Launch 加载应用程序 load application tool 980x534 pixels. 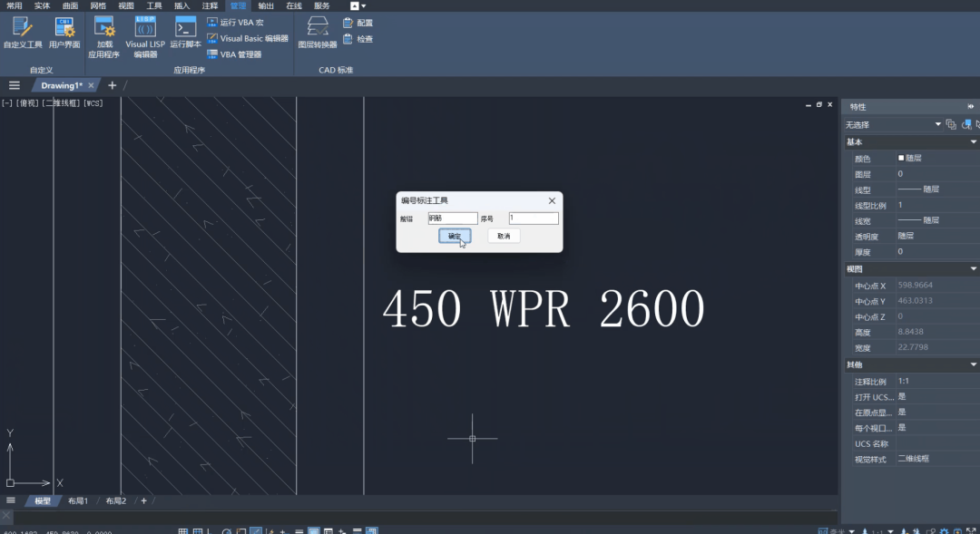pos(103,37)
